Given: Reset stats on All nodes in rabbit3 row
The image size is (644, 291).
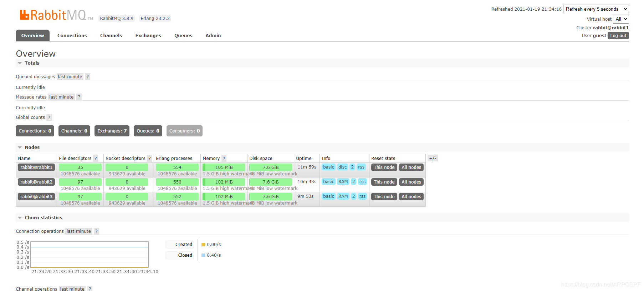Looking at the screenshot, I should click(x=411, y=196).
